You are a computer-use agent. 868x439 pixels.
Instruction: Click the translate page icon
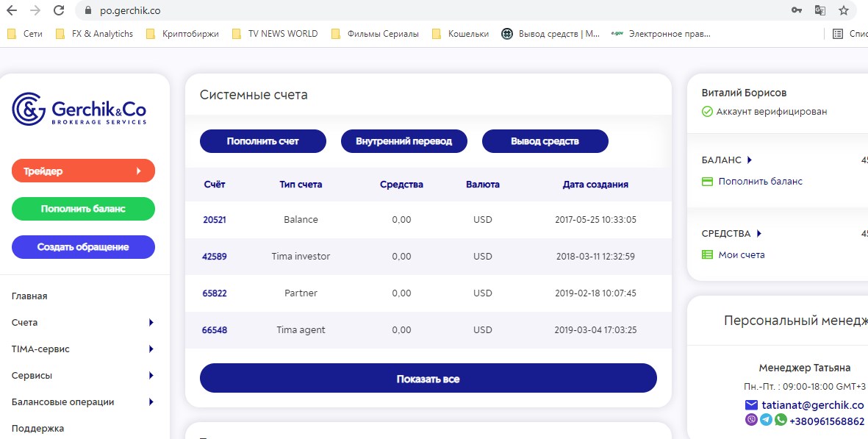point(819,10)
